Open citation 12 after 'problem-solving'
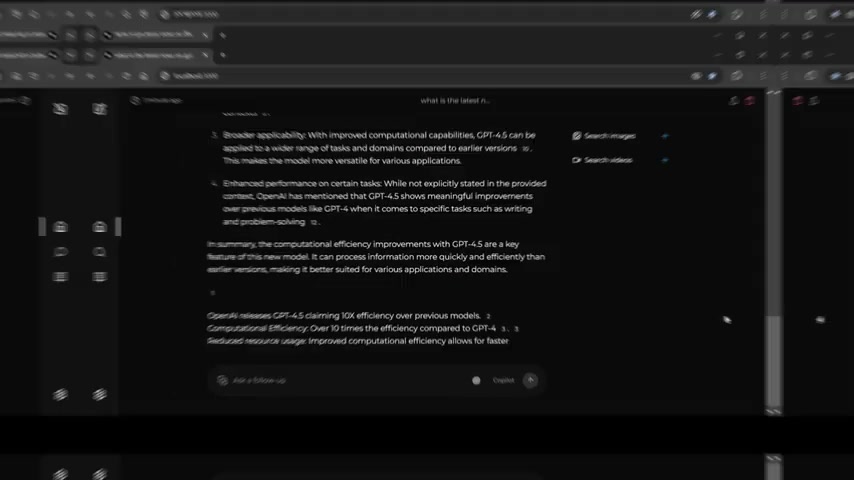 (x=314, y=222)
